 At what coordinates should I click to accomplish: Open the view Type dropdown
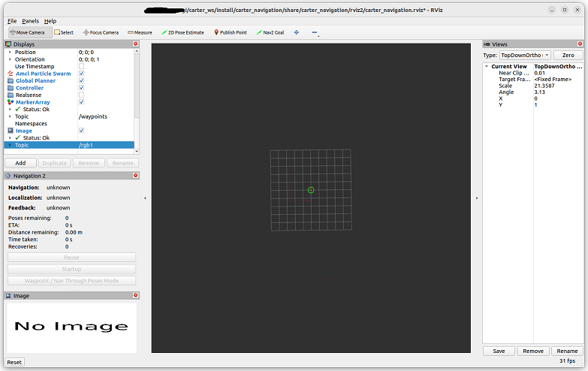(x=526, y=55)
